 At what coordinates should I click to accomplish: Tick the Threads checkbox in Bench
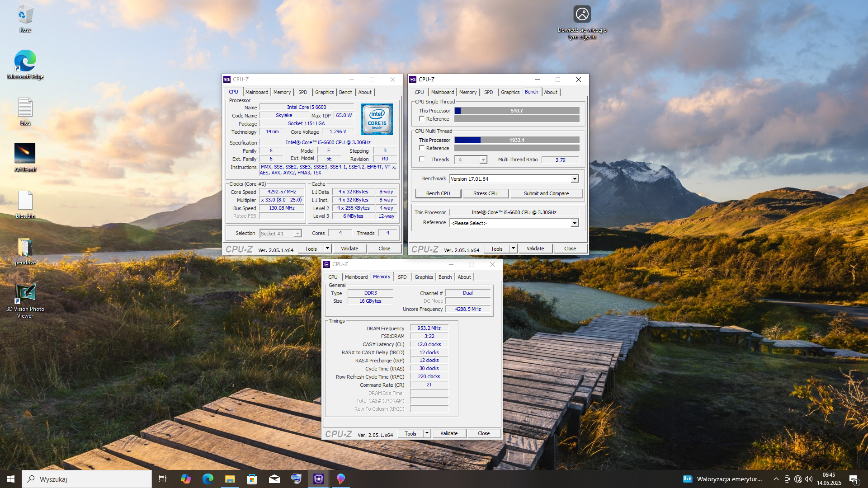[x=422, y=160]
